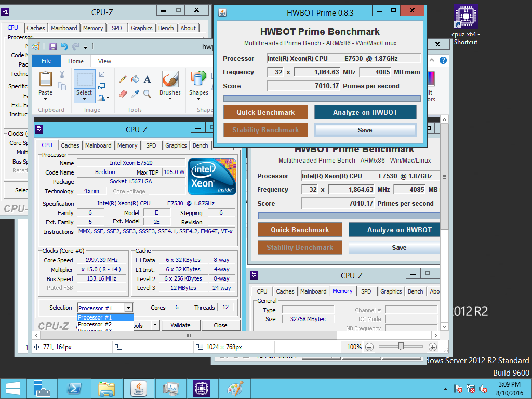532x399 pixels.
Task: Show hidden tray icons arrow
Action: click(445, 389)
